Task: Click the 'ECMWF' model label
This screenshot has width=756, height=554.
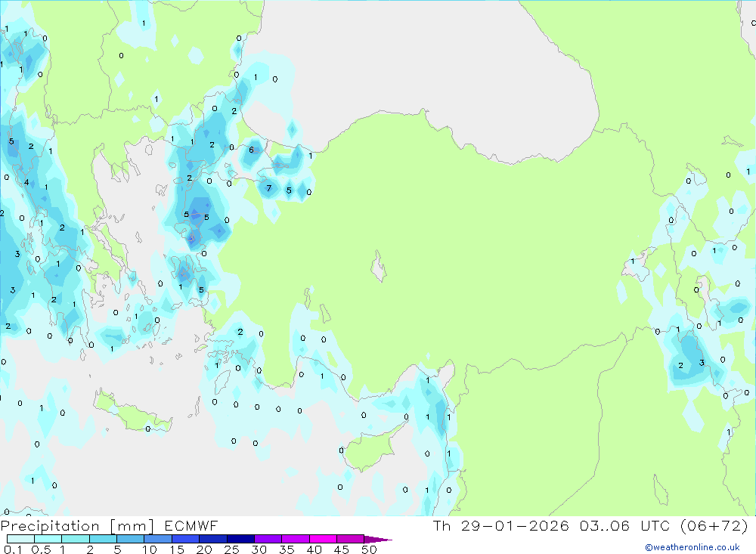Action: click(x=191, y=525)
